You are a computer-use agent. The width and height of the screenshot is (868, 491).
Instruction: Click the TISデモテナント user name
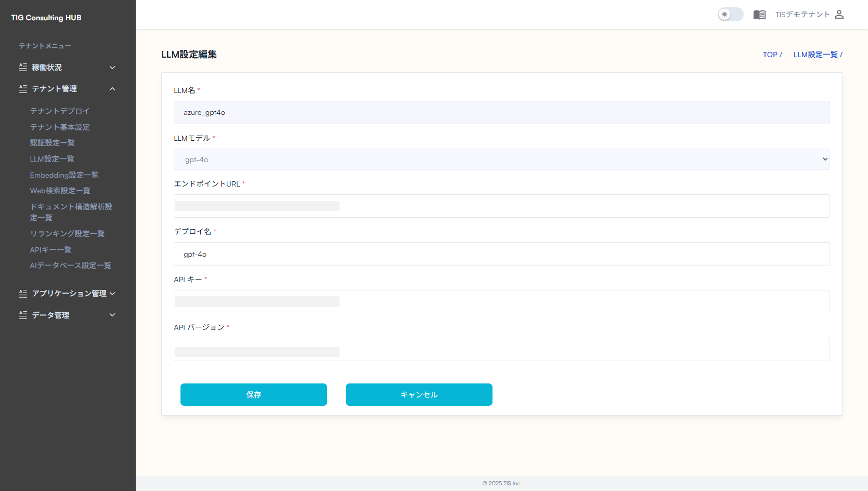pyautogui.click(x=802, y=15)
